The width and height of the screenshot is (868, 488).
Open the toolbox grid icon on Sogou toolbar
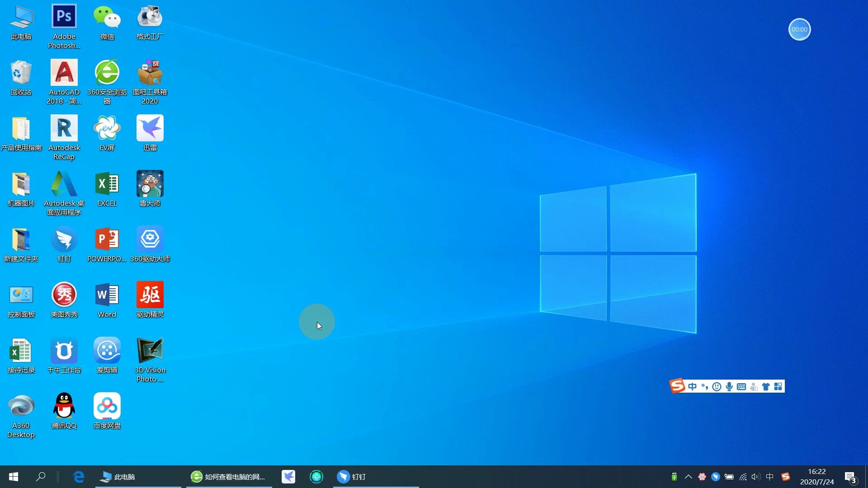point(778,387)
